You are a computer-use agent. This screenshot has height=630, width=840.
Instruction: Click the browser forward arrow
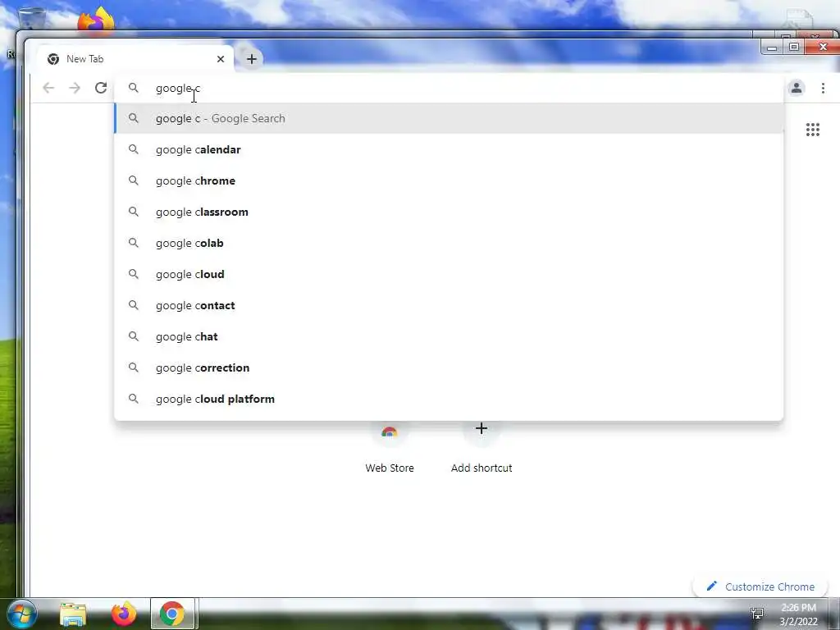[75, 88]
